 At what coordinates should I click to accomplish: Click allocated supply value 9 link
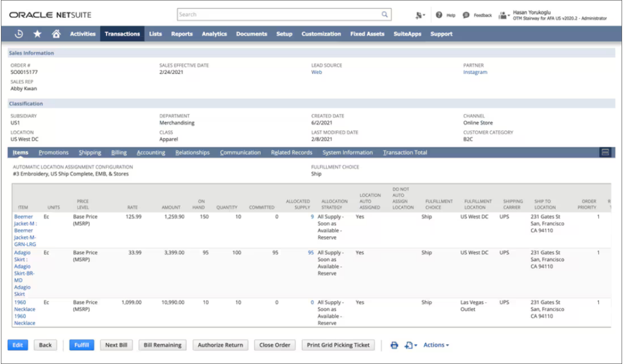coord(312,217)
